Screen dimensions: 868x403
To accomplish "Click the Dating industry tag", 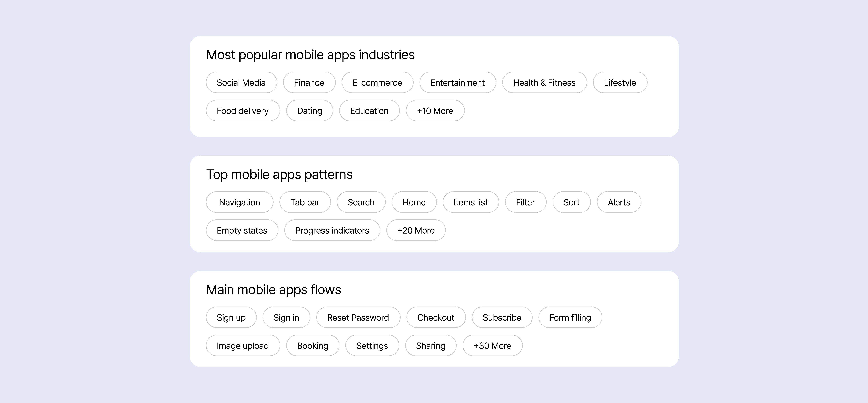I will pyautogui.click(x=310, y=111).
